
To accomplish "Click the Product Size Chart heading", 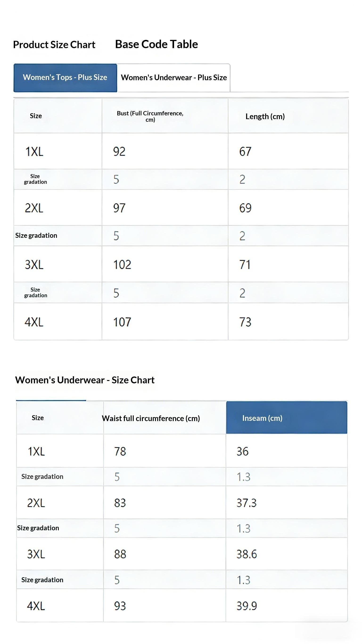I will pos(54,45).
